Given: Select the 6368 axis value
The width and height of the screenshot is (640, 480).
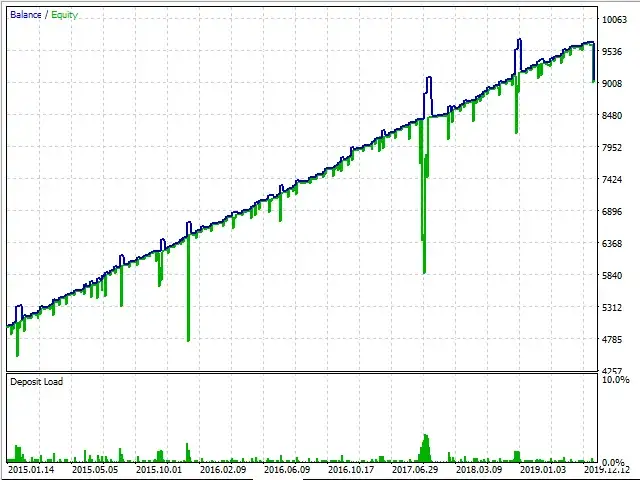Looking at the screenshot, I should [612, 243].
